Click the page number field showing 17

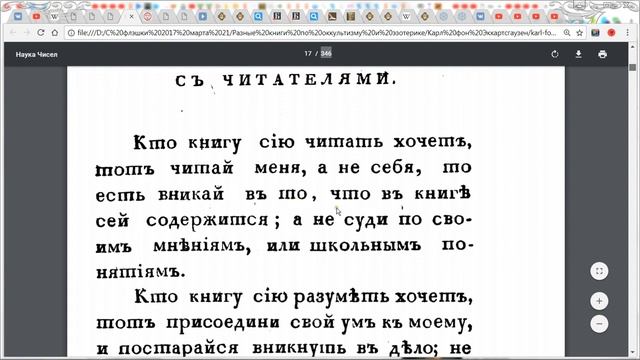click(308, 53)
